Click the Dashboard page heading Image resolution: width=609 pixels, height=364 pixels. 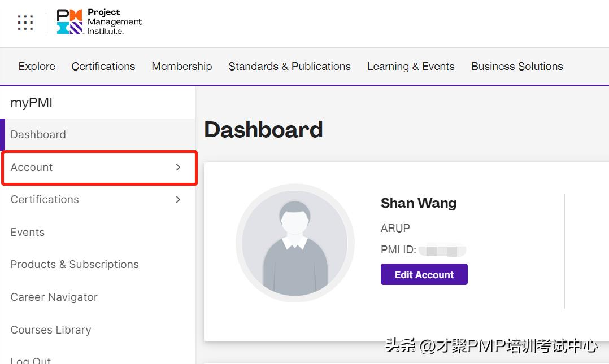[264, 130]
